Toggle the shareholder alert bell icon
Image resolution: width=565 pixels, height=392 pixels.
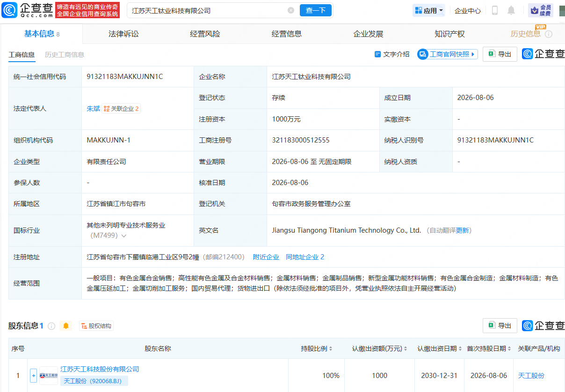point(66,326)
